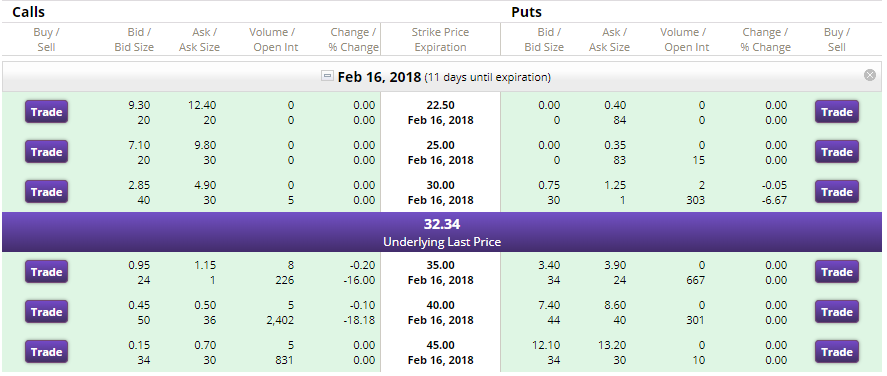Trade the 30.00 strike put option
Viewport: 887px width, 376px height.
(837, 192)
